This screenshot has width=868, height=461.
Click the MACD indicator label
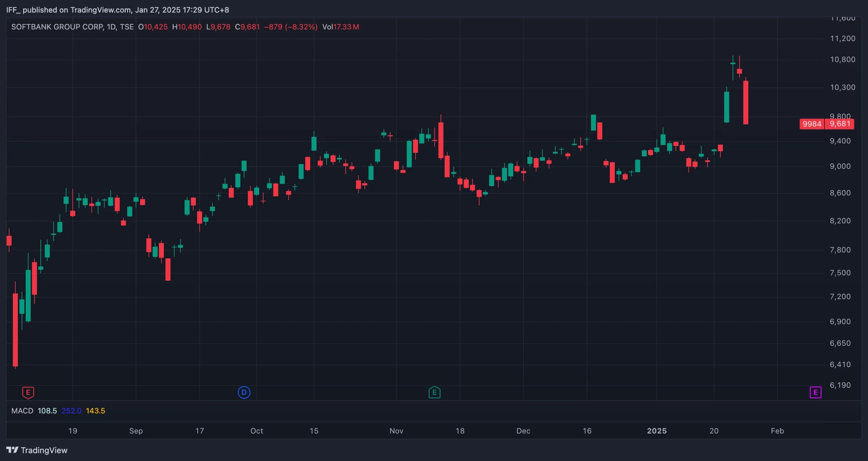point(22,411)
